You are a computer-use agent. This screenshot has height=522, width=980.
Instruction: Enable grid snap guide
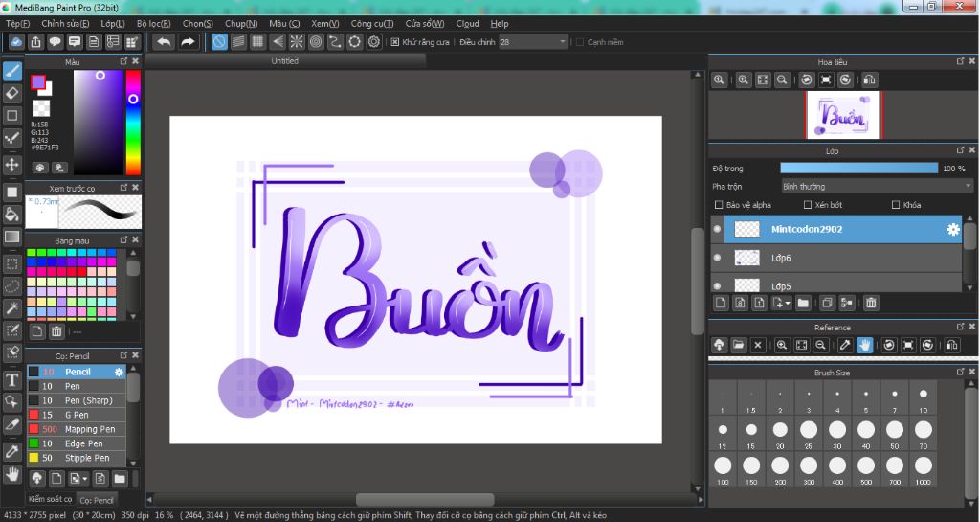(x=257, y=42)
